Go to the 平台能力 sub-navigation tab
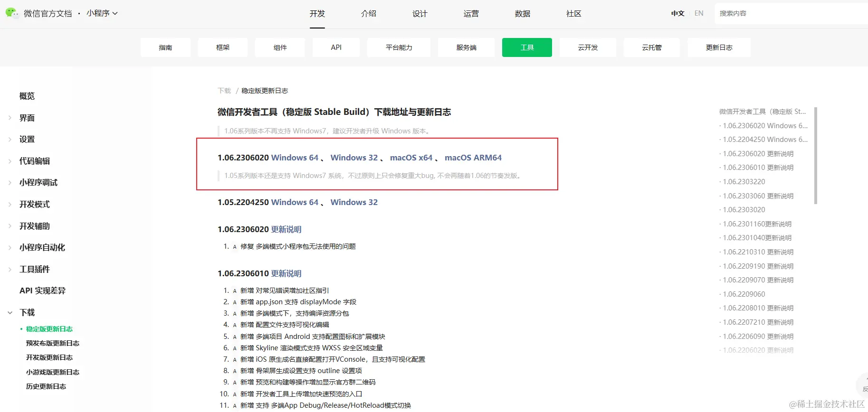Screen dimensions: 868x412 click(399, 47)
